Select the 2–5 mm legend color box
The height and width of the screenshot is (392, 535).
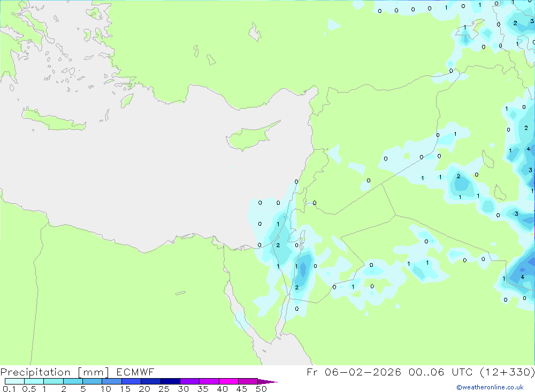pos(73,381)
